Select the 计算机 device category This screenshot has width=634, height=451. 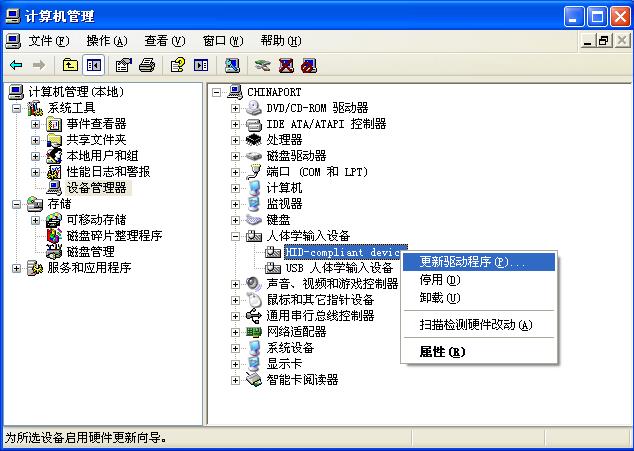pos(284,188)
